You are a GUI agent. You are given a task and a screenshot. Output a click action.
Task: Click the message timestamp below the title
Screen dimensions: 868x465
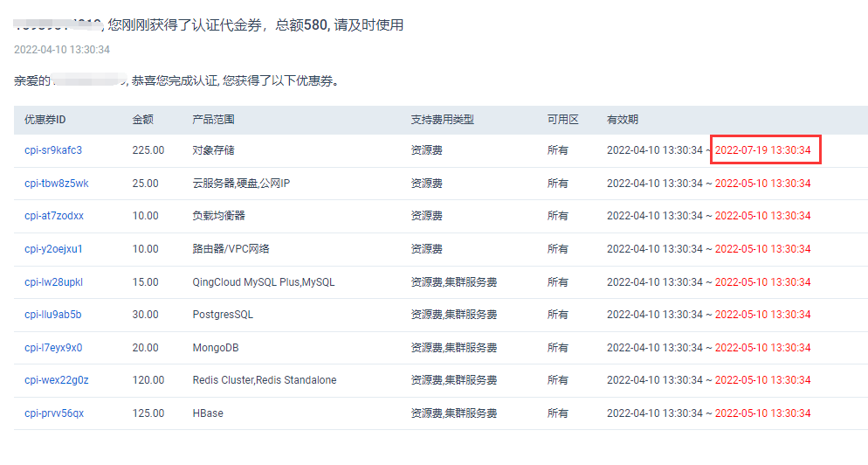62,50
